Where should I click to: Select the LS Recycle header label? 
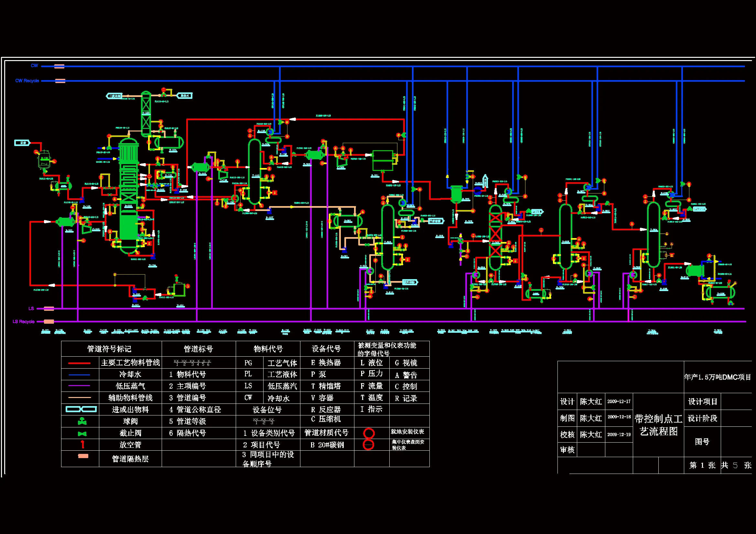23,321
